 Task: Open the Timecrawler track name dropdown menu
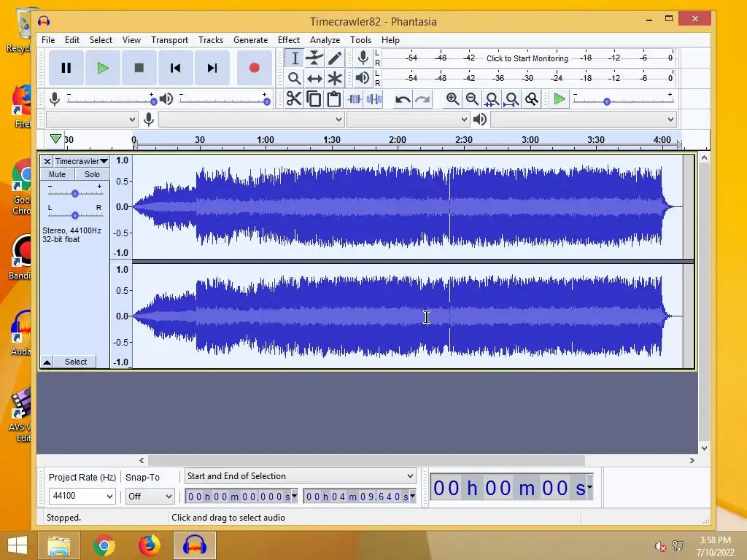[82, 161]
